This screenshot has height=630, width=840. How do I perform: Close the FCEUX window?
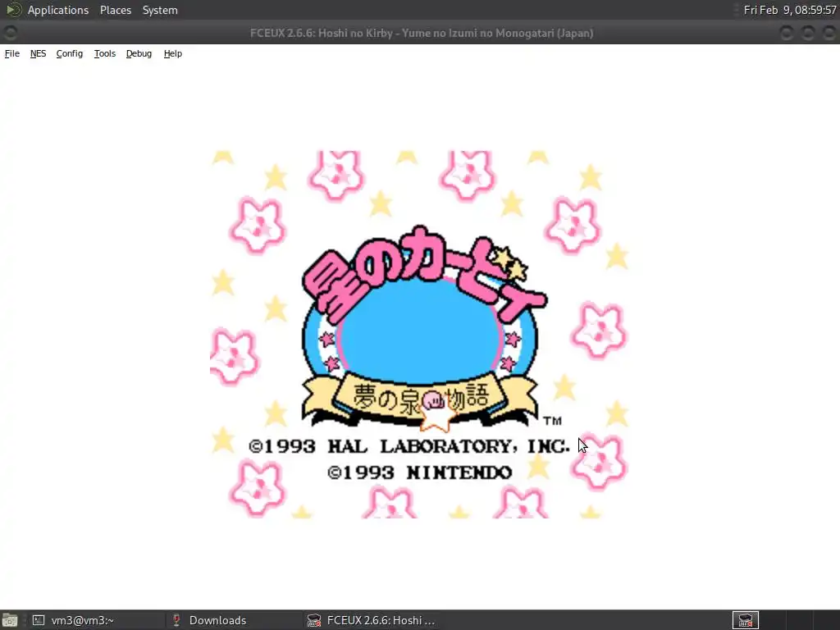point(829,33)
